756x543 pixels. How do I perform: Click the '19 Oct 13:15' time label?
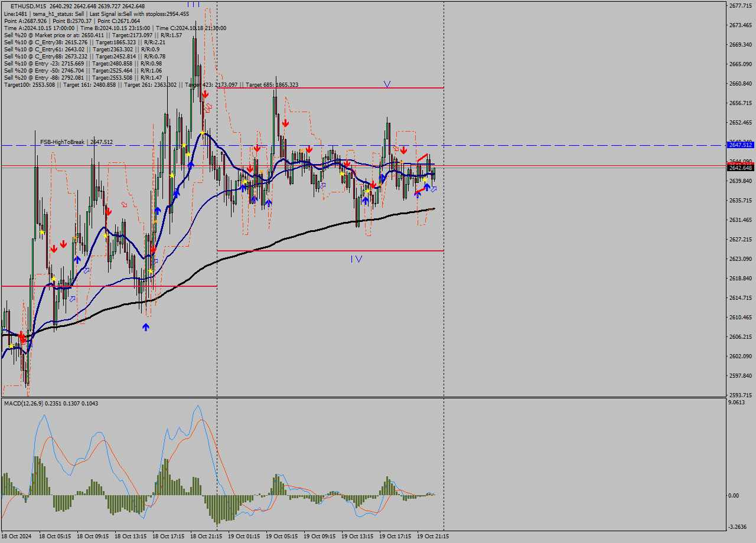coord(357,537)
